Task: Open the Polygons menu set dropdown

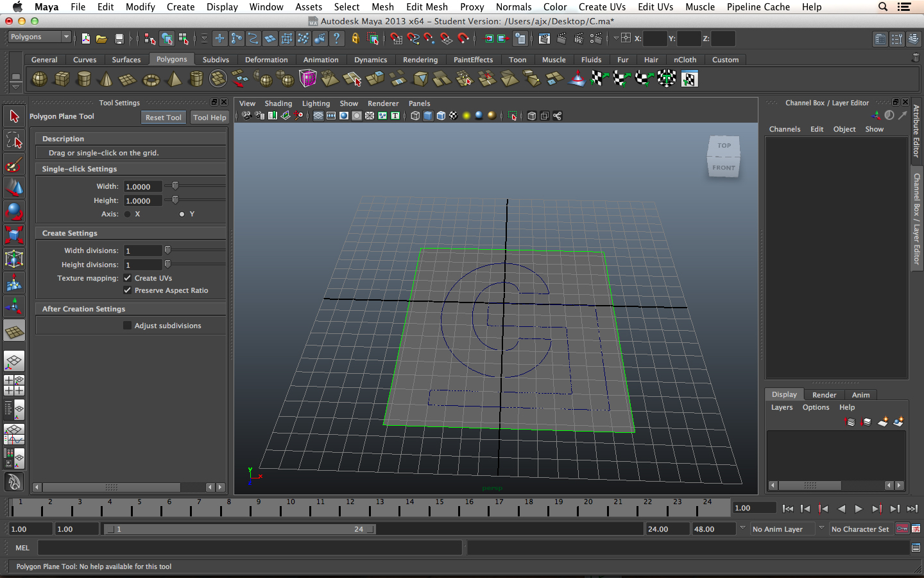Action: (39, 37)
